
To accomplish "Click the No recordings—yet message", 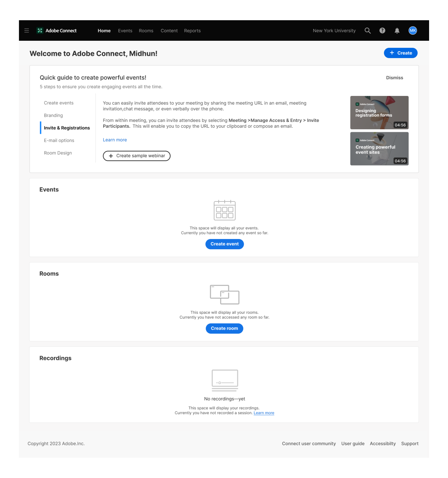I will [x=225, y=399].
